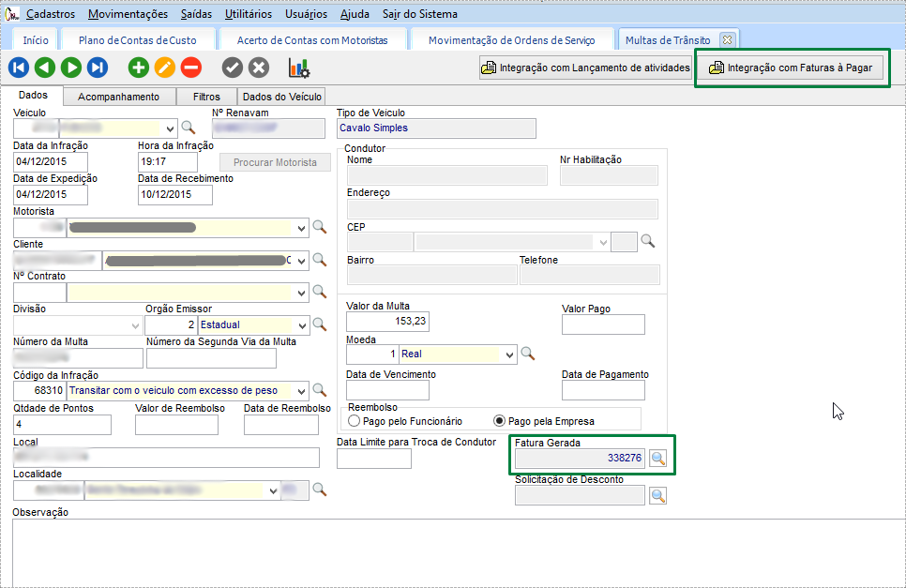Click the orange edit record pencil icon
Viewport: 906px width, 588px height.
[x=164, y=68]
